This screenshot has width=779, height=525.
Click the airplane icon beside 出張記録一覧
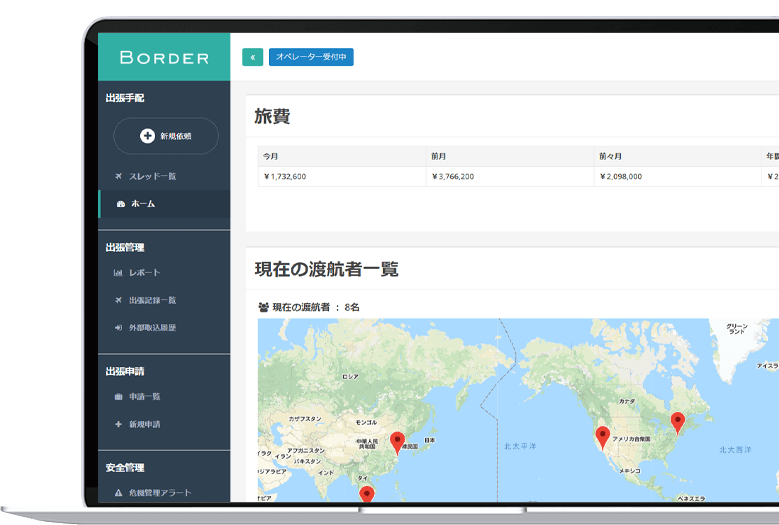118,300
